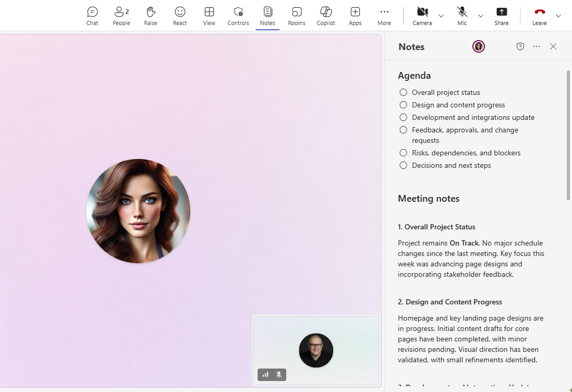Check off Overall project status agenda item

(403, 92)
